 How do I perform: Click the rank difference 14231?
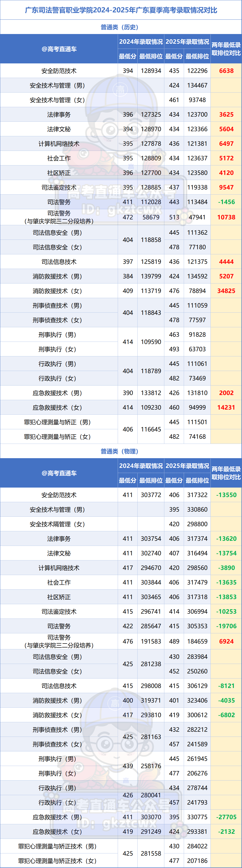point(226,407)
